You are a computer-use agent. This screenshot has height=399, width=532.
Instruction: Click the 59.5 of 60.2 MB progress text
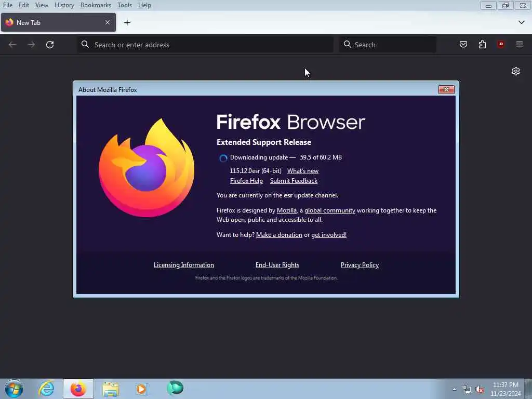tap(321, 157)
